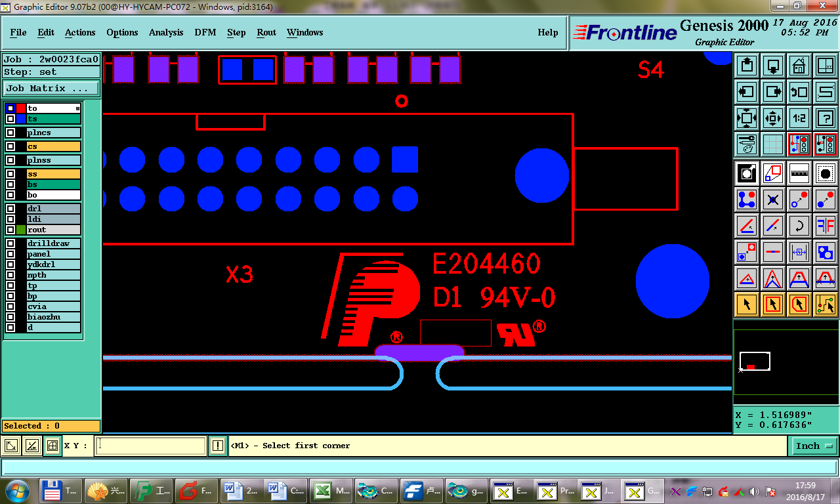Select the ydkdrl layer name
Viewport: 840px width, 504px height.
click(53, 264)
